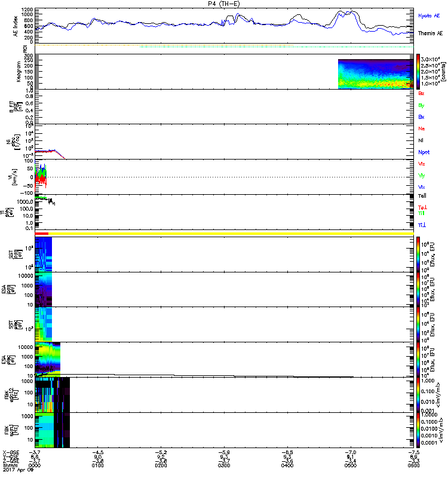The image size is (448, 478).
Task: Click the Keogram counts color bar
Action: pos(418,72)
